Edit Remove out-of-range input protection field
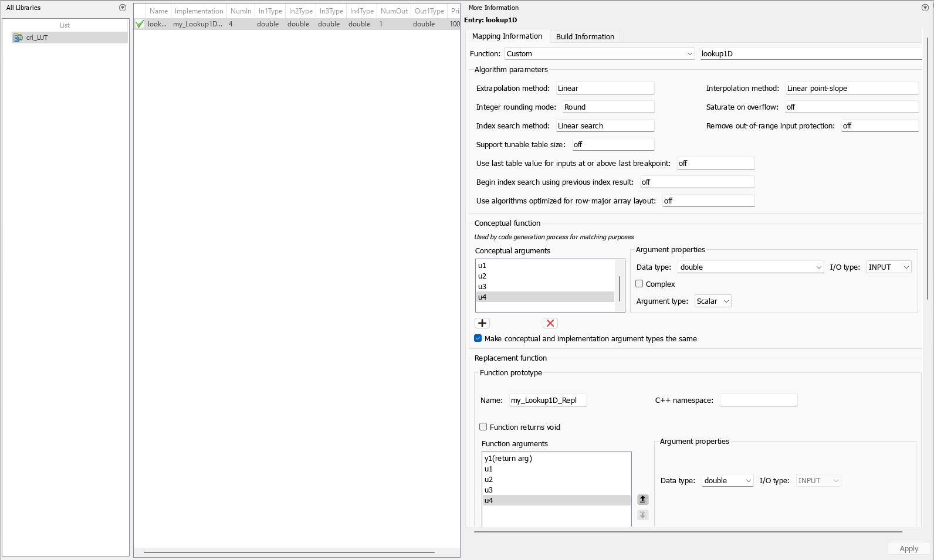 (x=880, y=125)
